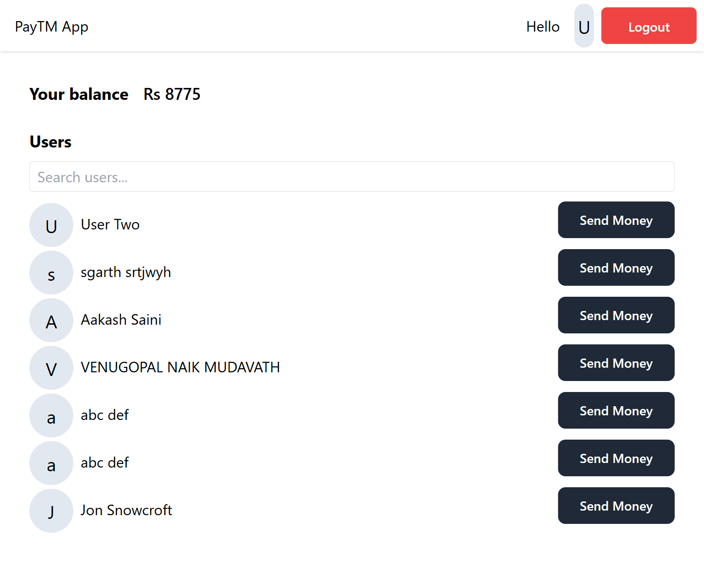The image size is (704, 588).
Task: Select Jon Snowcroft's avatar circle
Action: pyautogui.click(x=51, y=511)
